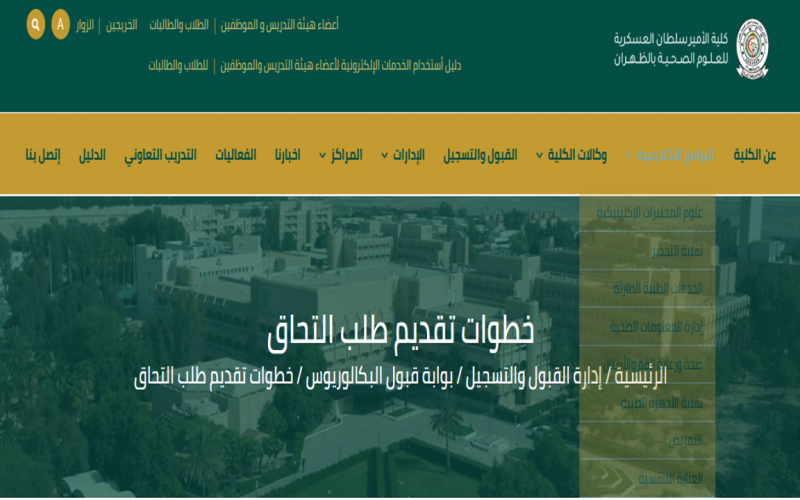Click the إدارة القبول والتسجيل breadcrumb
This screenshot has width=800, height=500.
click(533, 377)
